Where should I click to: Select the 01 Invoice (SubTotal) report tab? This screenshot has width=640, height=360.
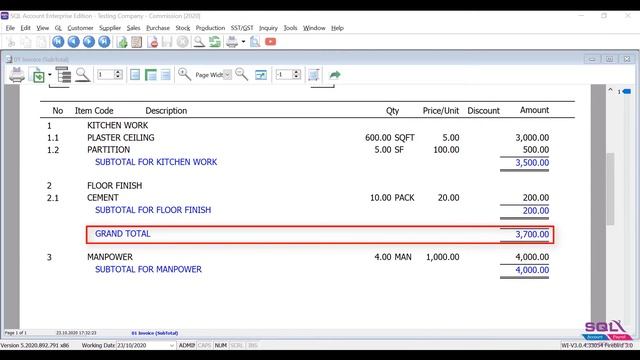(155, 333)
